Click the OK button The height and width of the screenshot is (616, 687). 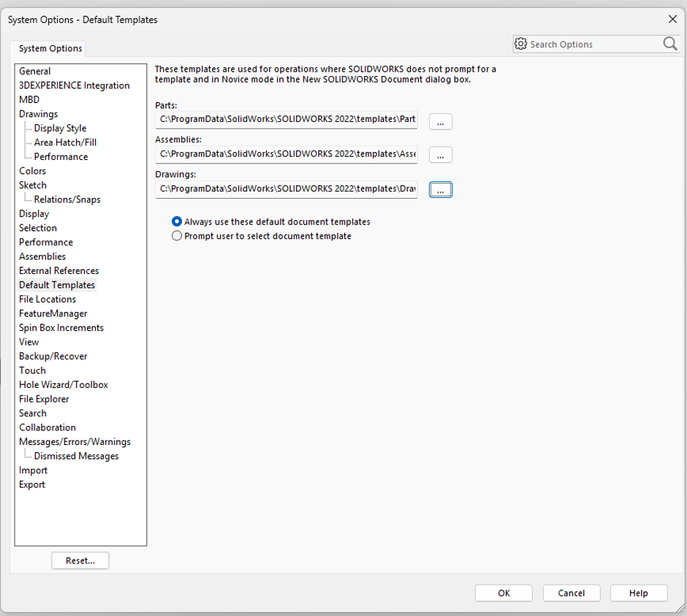pyautogui.click(x=504, y=593)
